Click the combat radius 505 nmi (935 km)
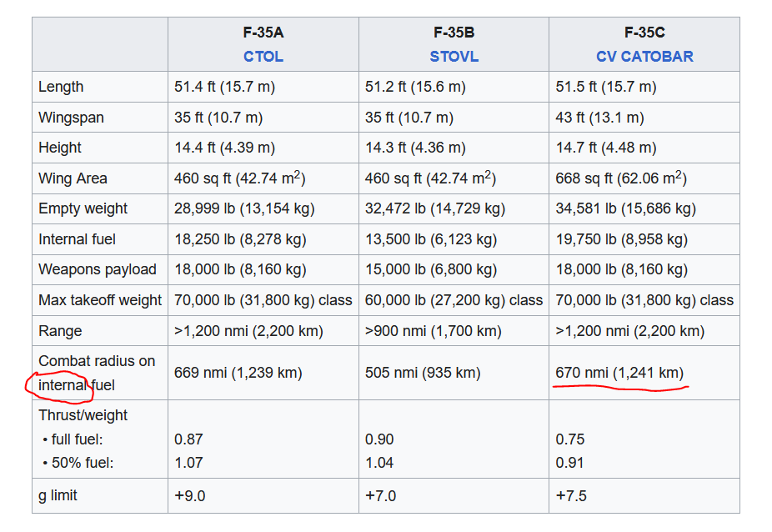 click(423, 373)
